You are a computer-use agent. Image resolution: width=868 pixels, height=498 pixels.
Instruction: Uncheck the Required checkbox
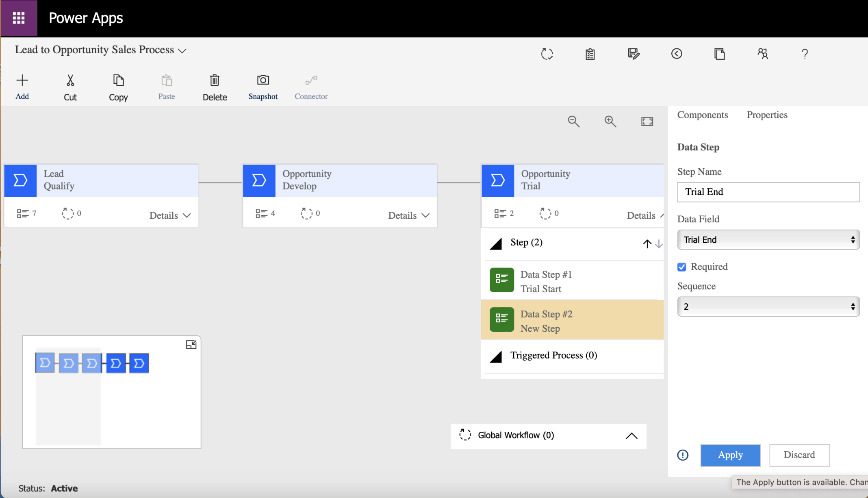pyautogui.click(x=682, y=267)
